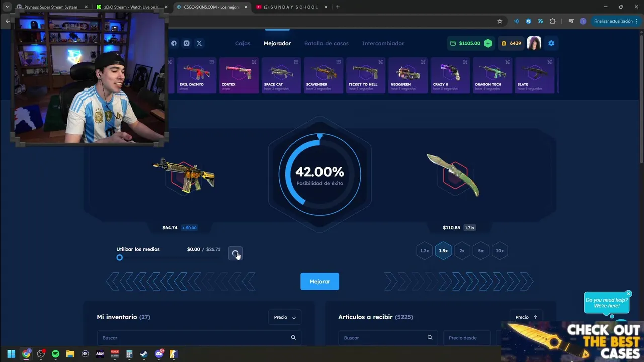Open a new browser tab
Viewport: 644px width, 362px height.
click(x=338, y=7)
